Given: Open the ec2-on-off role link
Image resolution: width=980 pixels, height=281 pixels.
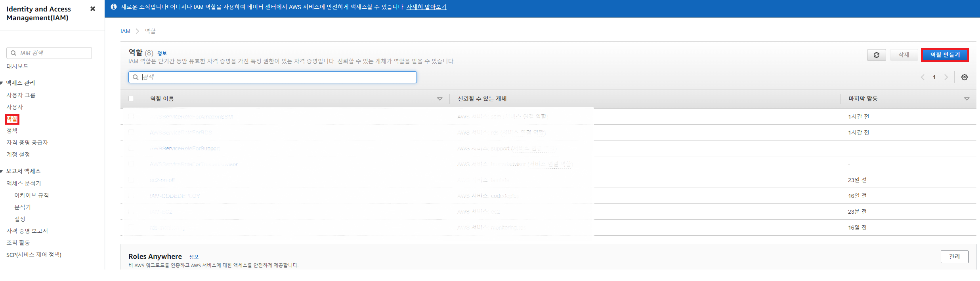Looking at the screenshot, I should [162, 180].
